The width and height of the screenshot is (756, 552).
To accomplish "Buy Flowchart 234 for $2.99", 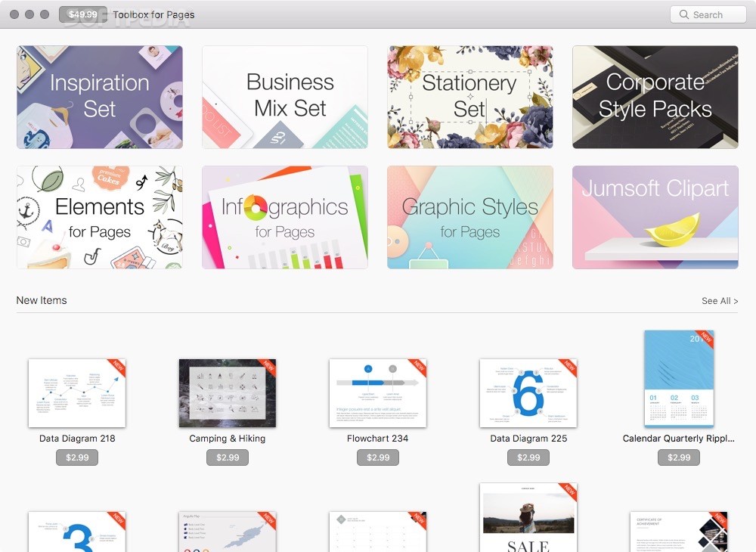I will pos(377,457).
